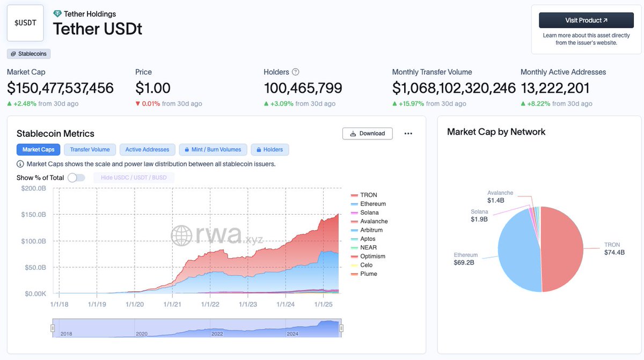The width and height of the screenshot is (644, 360).
Task: Open the Tether Holdings issuer link
Action: (x=90, y=14)
